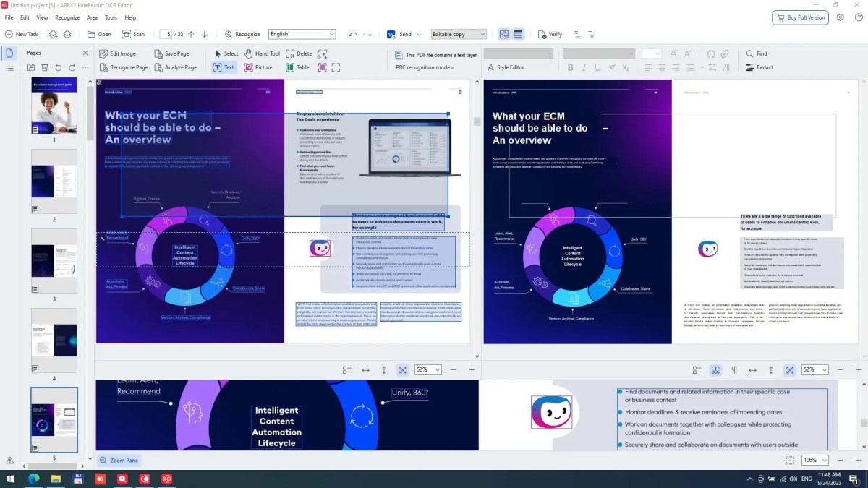The image size is (868, 488).
Task: Undo the last action
Action: pos(353,34)
